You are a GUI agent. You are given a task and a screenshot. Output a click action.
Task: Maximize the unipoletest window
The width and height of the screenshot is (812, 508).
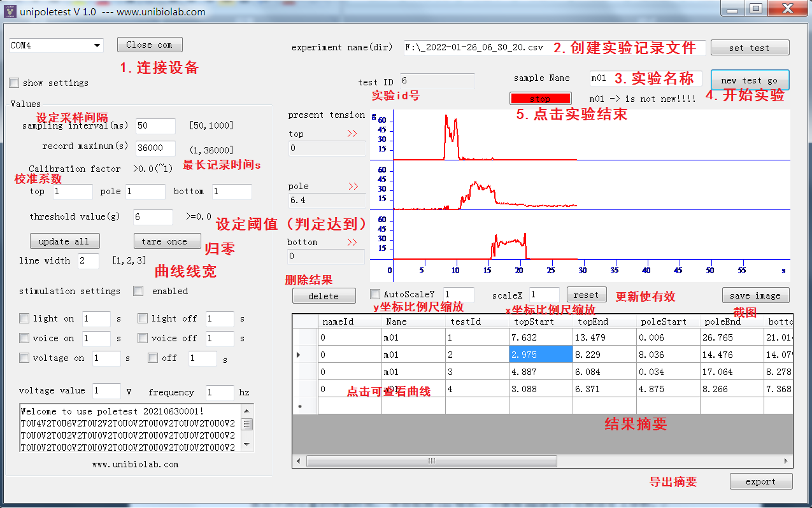pos(755,9)
